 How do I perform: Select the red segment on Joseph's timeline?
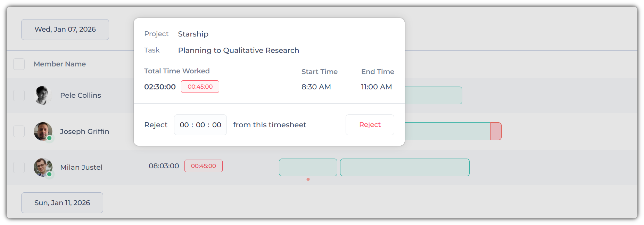point(496,131)
